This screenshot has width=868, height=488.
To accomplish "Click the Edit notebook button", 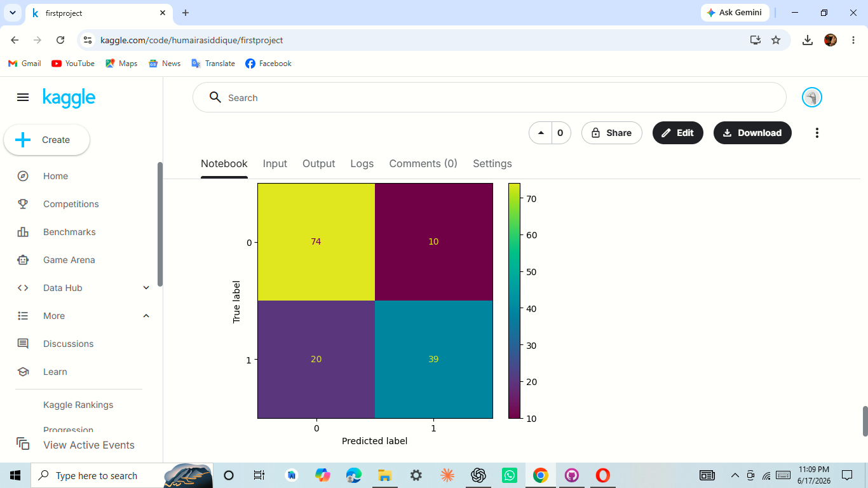I will (x=677, y=133).
